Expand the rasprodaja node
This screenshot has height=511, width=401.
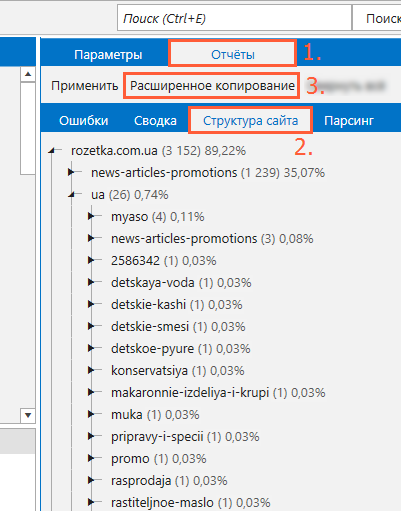coord(91,480)
